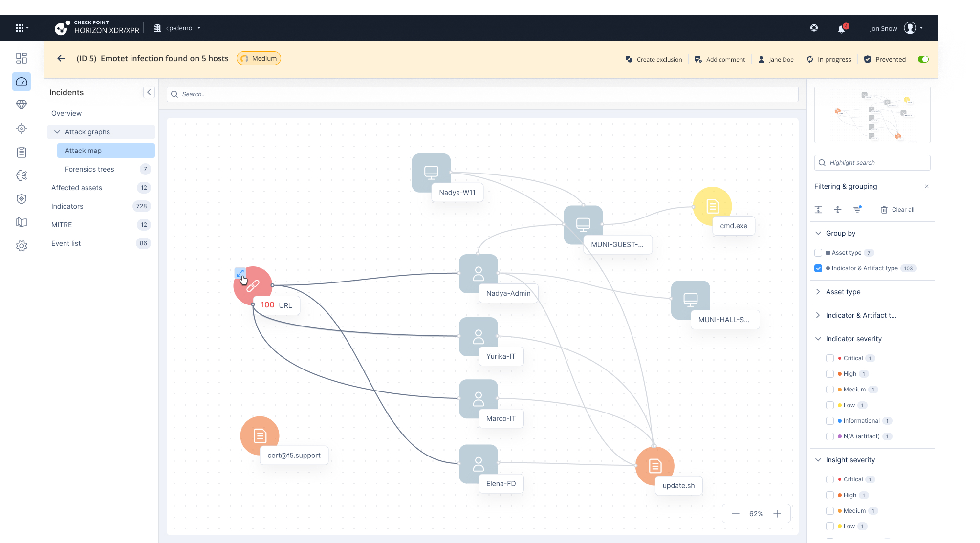The image size is (980, 543).
Task: Click the zoom in plus icon
Action: click(x=777, y=514)
